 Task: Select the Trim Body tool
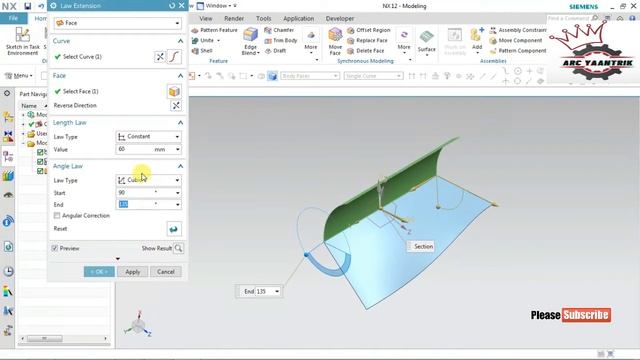click(281, 40)
